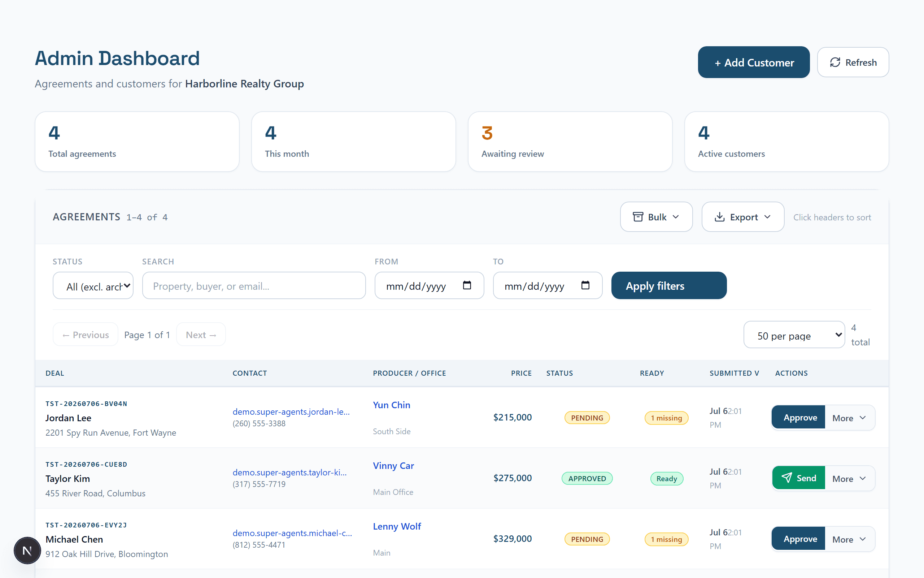Focus the property, buyer, or email search field
Screen dimensions: 924x578
click(254, 285)
